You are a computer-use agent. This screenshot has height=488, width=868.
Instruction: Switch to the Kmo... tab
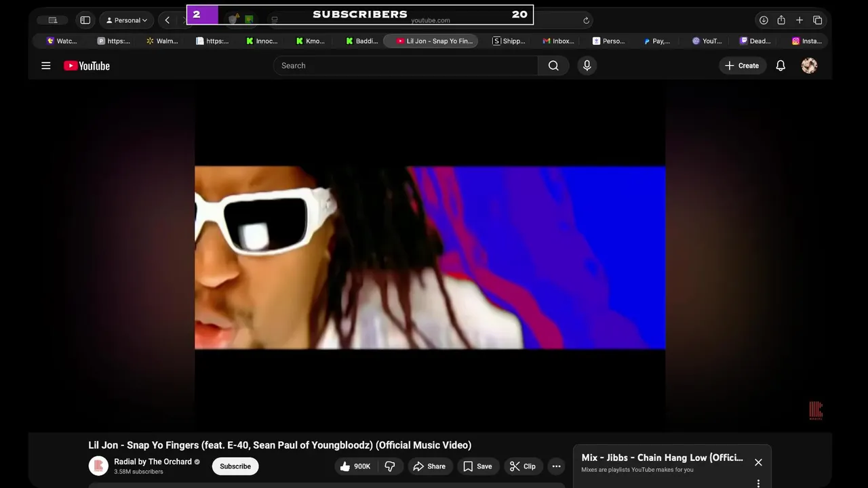coord(311,41)
